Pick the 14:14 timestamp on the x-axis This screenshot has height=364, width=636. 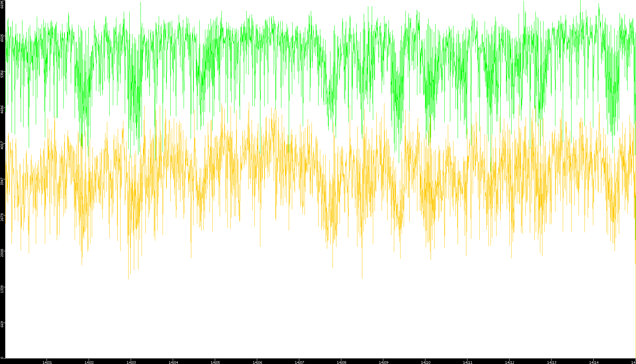(x=594, y=362)
